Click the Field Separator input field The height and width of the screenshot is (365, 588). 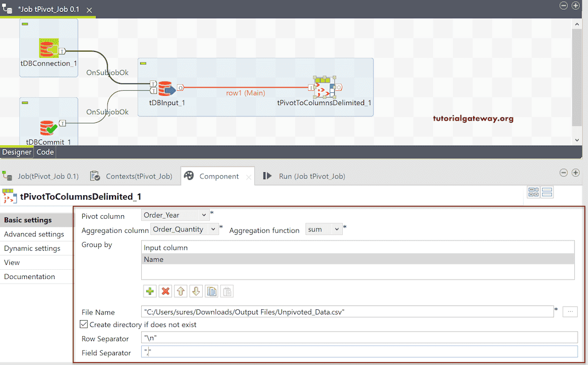pyautogui.click(x=359, y=352)
